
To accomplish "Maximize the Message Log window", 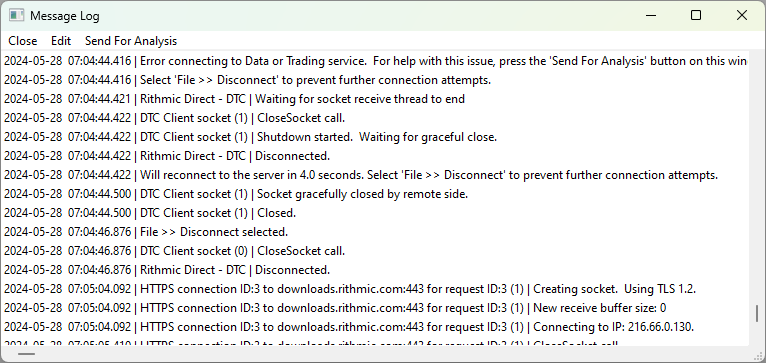I will coord(696,16).
